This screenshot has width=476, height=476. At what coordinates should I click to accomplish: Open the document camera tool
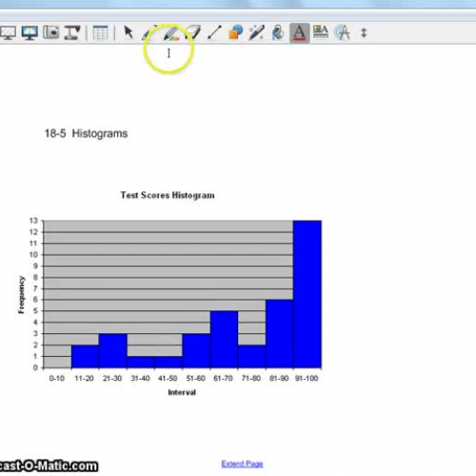tap(72, 32)
